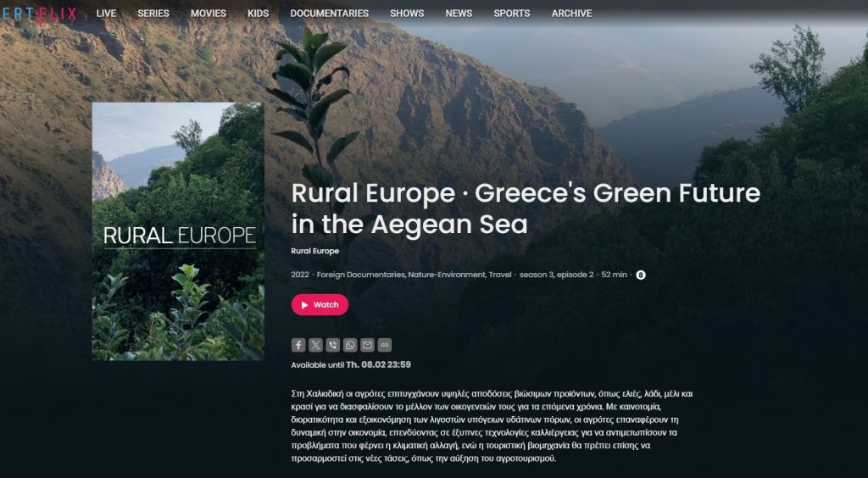Share on Facebook icon
The image size is (868, 478).
[x=298, y=345]
